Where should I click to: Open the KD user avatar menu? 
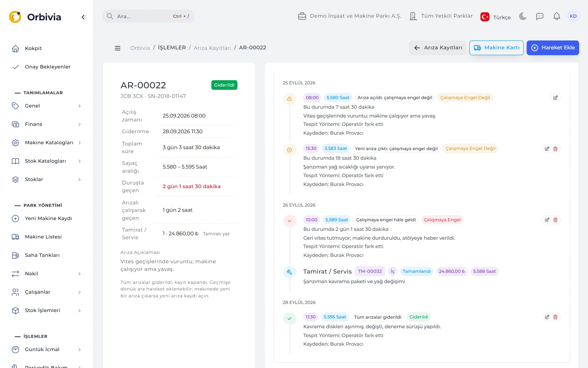pos(573,16)
